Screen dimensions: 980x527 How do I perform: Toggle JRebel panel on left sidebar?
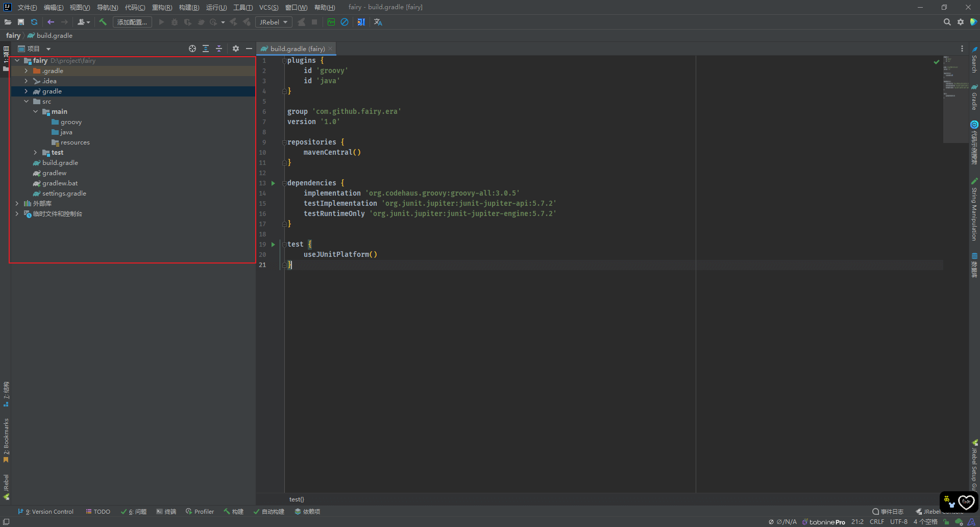coord(6,487)
